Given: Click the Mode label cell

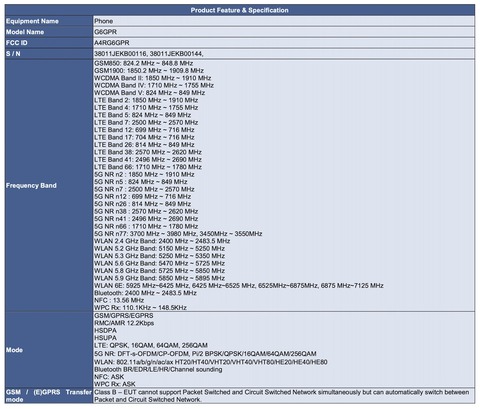Looking at the screenshot, I should pyautogui.click(x=49, y=350).
